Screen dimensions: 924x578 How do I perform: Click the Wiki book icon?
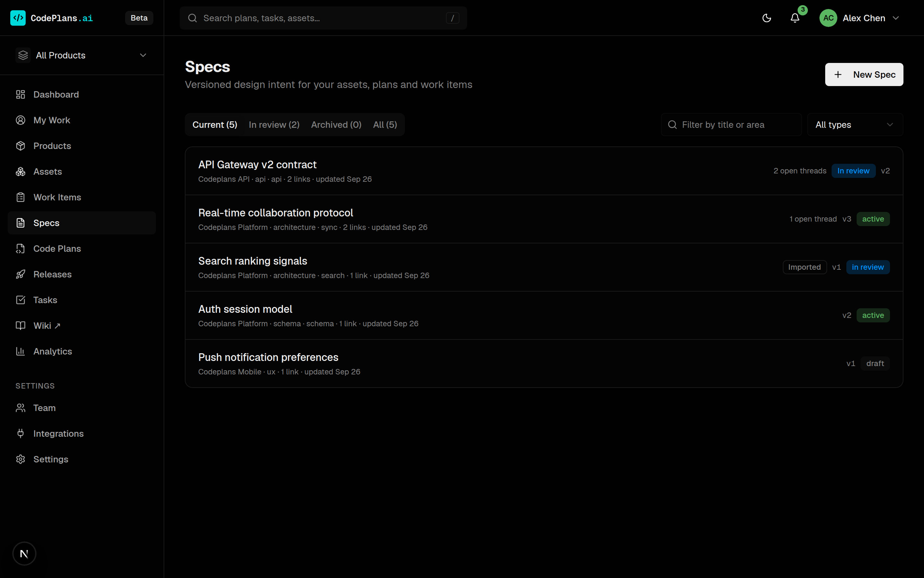(21, 326)
